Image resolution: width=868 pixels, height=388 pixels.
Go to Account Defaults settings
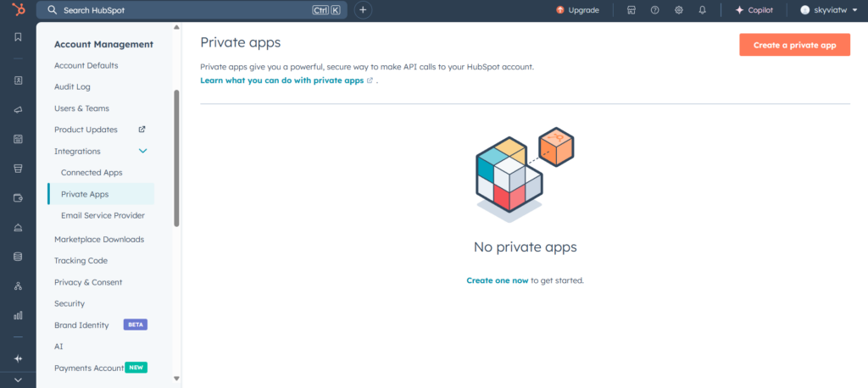click(86, 65)
